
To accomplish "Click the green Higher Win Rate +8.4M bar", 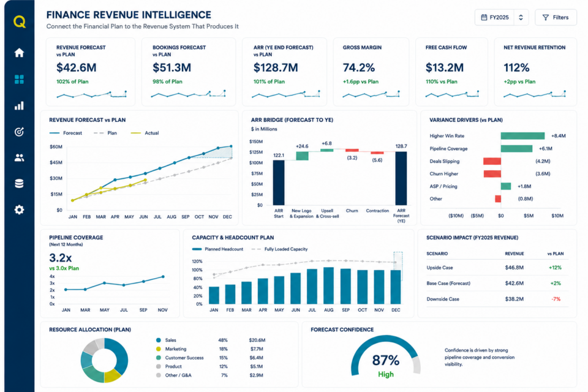I will click(x=522, y=136).
